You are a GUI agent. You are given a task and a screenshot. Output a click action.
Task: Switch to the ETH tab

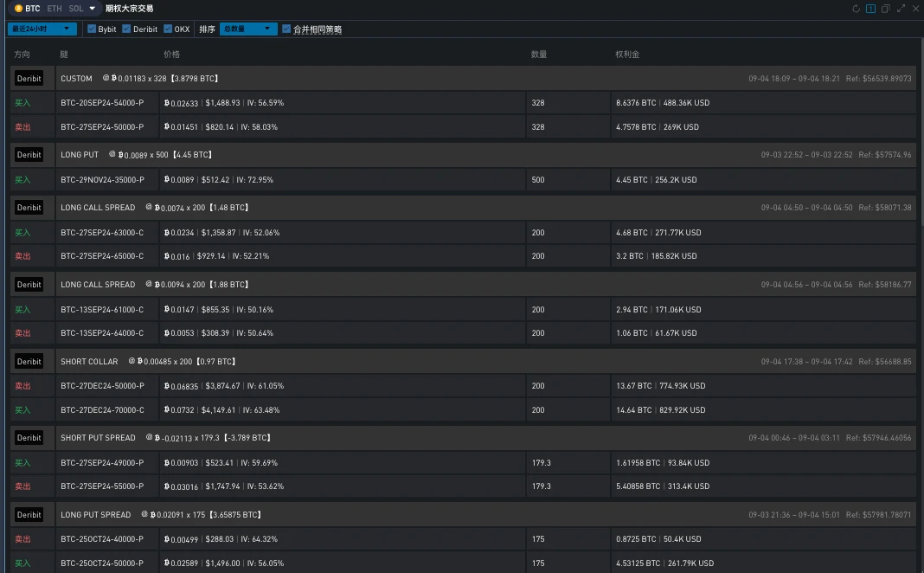(x=54, y=9)
